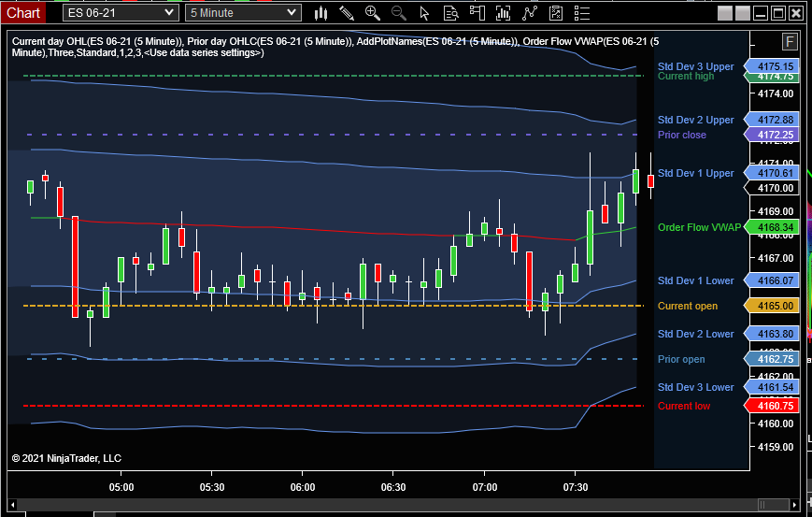Show the Data Box window
The height and width of the screenshot is (517, 812).
point(451,13)
